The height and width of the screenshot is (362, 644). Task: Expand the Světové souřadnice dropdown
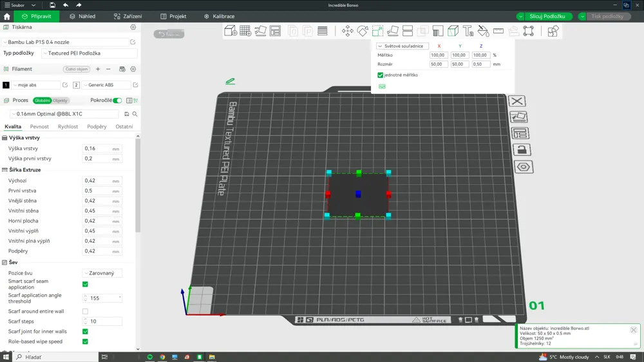click(x=402, y=46)
